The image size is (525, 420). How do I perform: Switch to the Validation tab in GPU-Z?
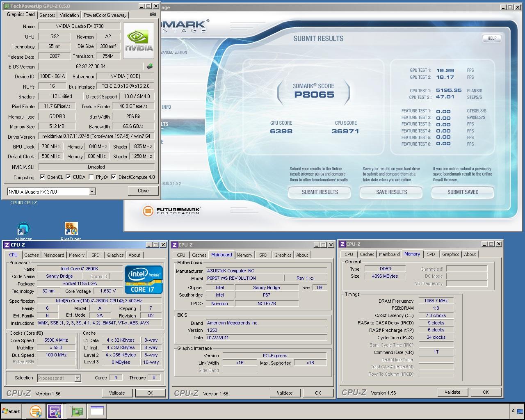[x=69, y=15]
